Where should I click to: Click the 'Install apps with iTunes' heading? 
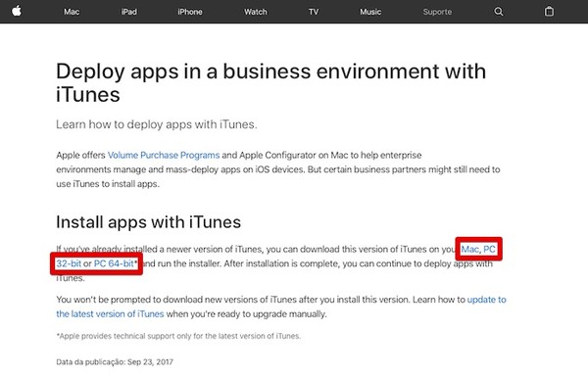[x=149, y=221]
